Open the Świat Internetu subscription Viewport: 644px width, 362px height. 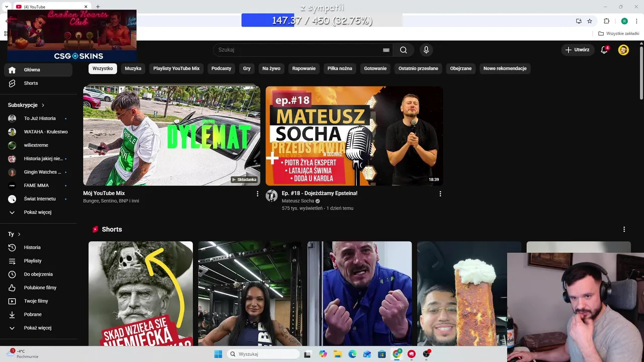(x=38, y=199)
